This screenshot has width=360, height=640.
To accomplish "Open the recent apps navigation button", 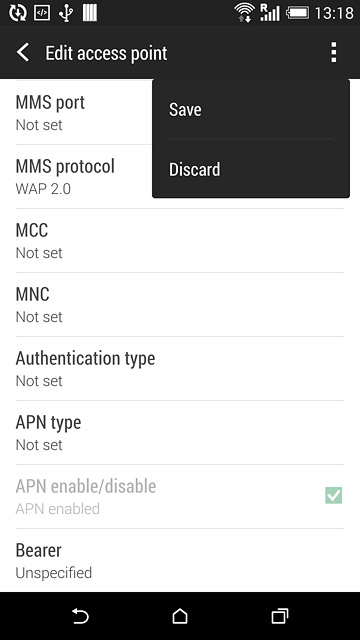I will pyautogui.click(x=280, y=616).
